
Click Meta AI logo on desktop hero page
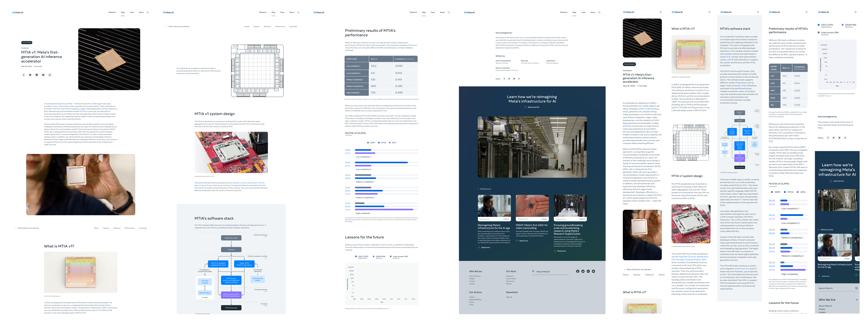pos(18,12)
